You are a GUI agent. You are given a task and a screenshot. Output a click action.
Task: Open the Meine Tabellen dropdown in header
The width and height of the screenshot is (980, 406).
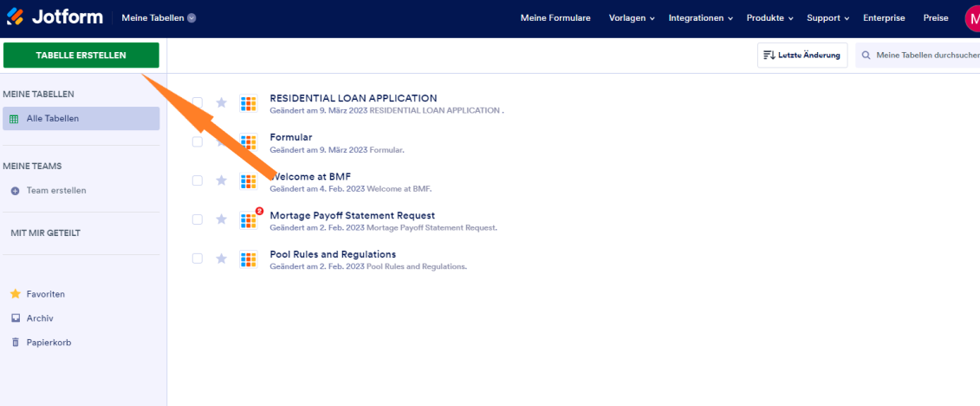159,17
